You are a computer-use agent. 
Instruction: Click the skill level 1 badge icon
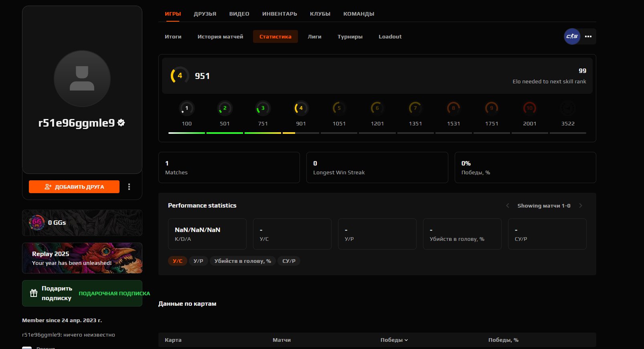point(186,108)
